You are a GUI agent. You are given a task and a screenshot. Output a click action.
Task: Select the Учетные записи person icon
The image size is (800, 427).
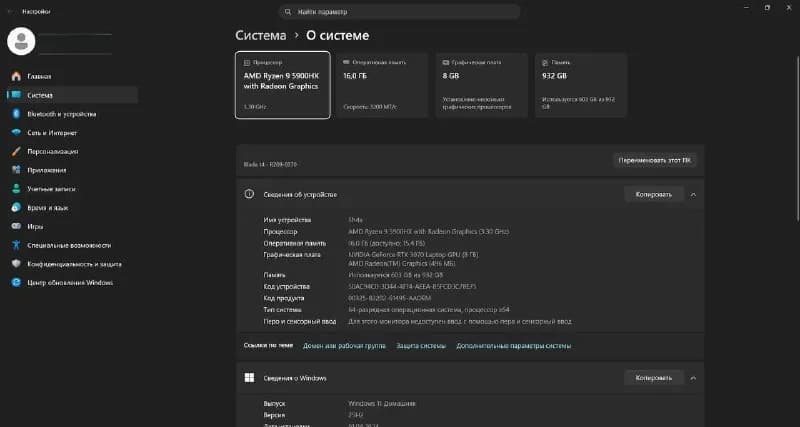click(16, 189)
